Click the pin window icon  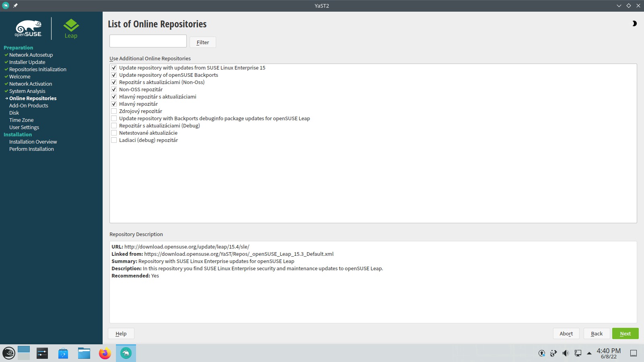click(15, 6)
